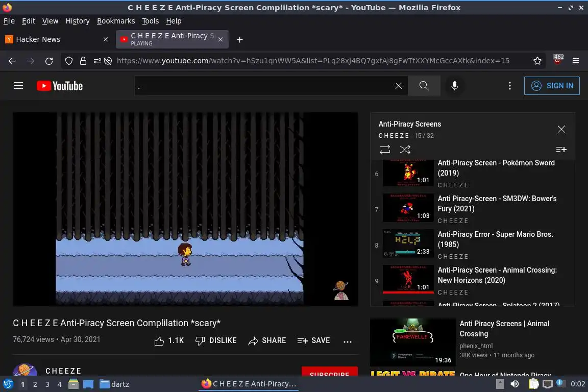Image resolution: width=588 pixels, height=392 pixels.
Task: Open the Bookmarks menu
Action: pos(116,21)
